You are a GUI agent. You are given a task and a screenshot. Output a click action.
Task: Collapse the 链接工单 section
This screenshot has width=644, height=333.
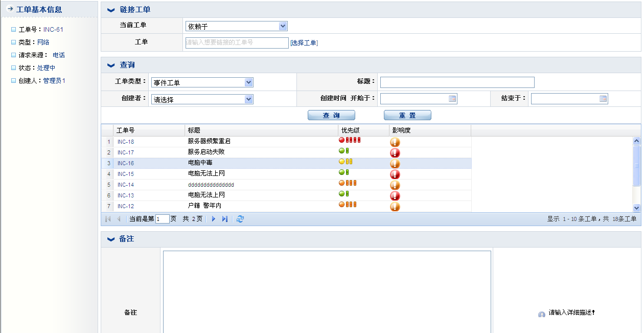click(111, 10)
